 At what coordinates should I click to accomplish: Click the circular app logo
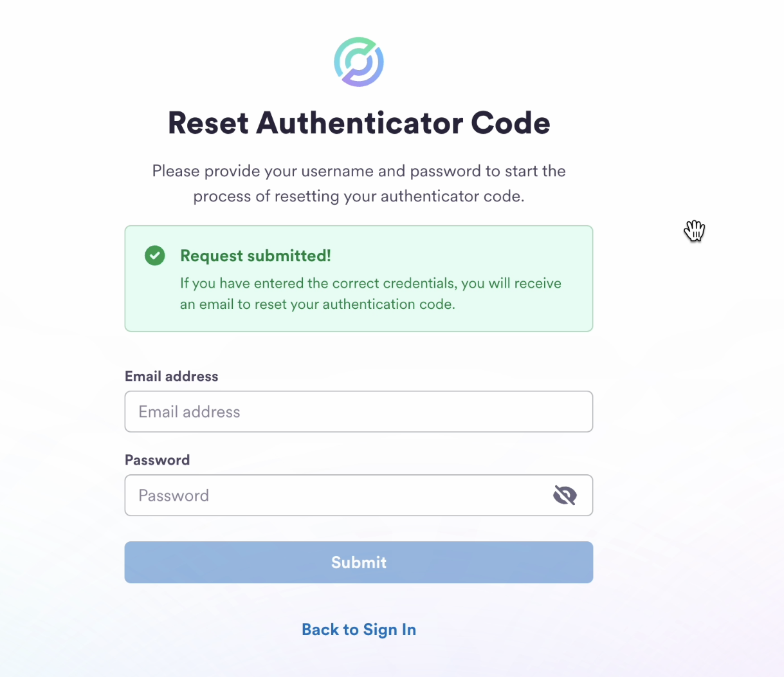tap(359, 62)
